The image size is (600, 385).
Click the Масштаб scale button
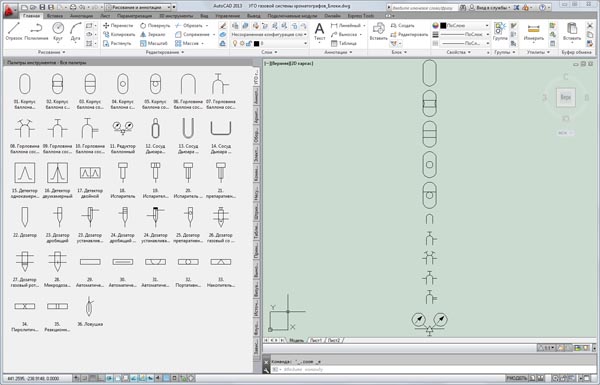click(153, 44)
